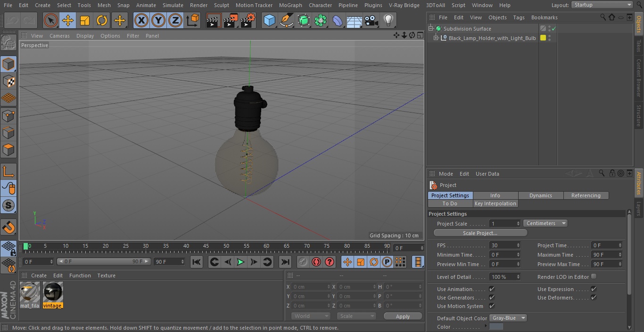Add a Light object

coord(388,20)
